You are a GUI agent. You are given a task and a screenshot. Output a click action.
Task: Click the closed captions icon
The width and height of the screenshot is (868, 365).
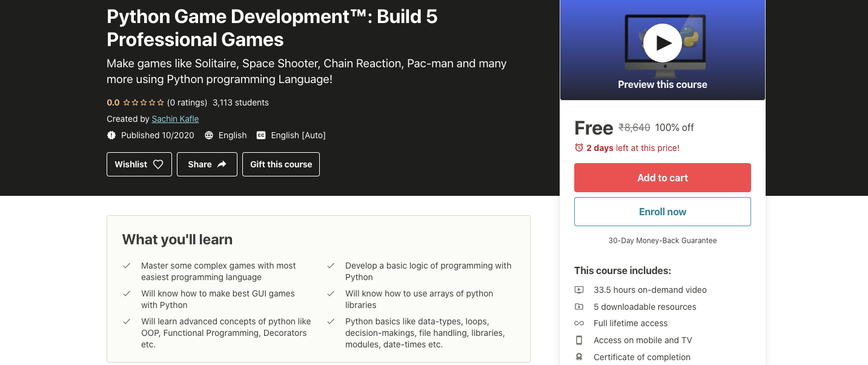261,135
